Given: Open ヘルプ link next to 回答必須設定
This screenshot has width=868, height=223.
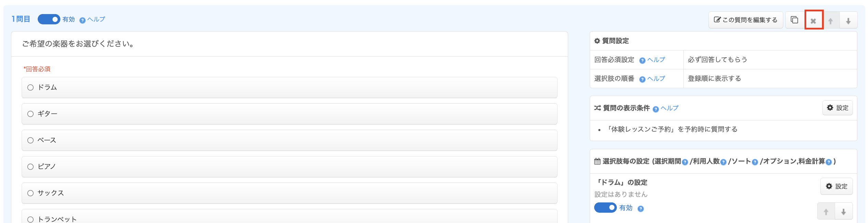Looking at the screenshot, I should tap(652, 60).
